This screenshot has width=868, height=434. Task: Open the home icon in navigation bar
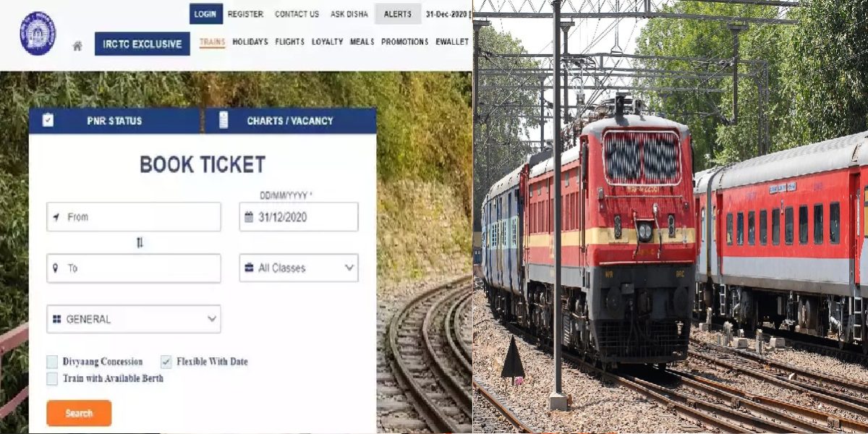[77, 46]
